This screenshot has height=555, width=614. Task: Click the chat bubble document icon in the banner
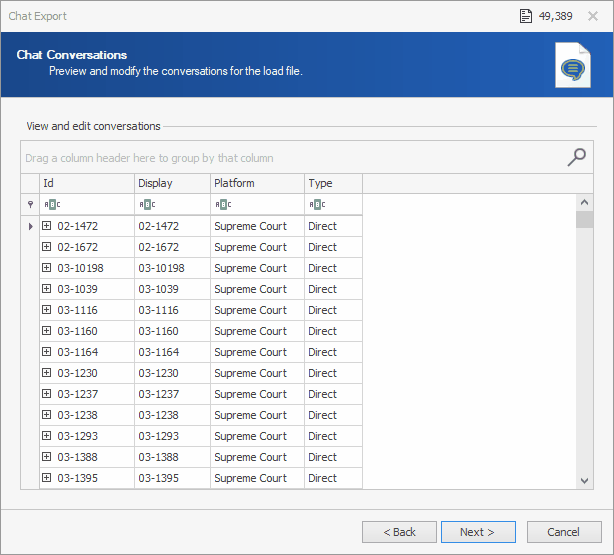click(572, 65)
